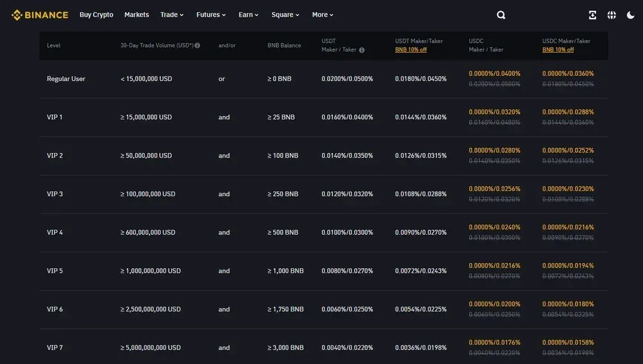Click BNB 10% off link under USDC Maker/Taker
Image resolution: width=643 pixels, height=364 pixels.
tap(557, 50)
